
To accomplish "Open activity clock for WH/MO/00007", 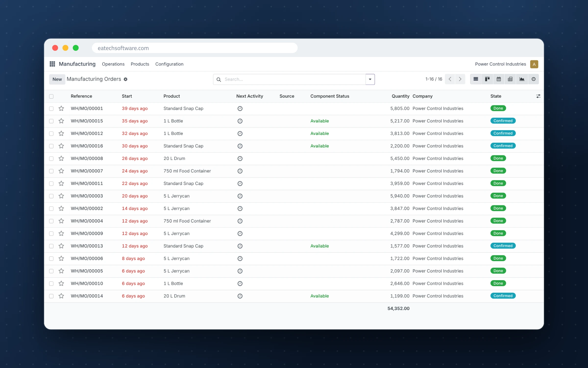I will [x=240, y=171].
